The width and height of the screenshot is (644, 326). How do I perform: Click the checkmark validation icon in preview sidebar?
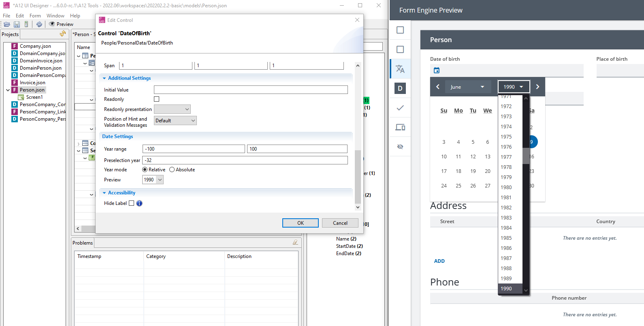[x=400, y=108]
